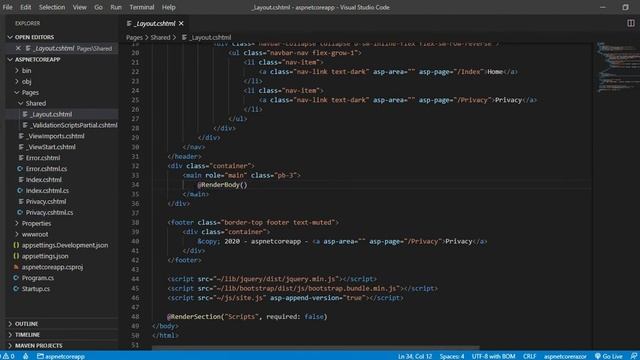Click @RenderBody() on line 34
Viewport: 640px width, 360px height.
[x=222, y=185]
